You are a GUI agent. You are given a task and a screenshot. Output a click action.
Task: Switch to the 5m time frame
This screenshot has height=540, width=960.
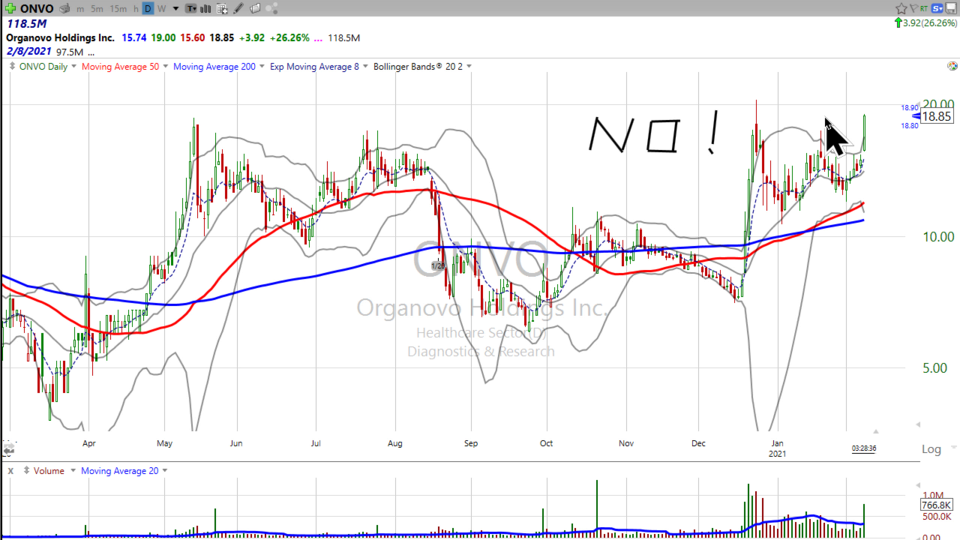click(x=97, y=9)
